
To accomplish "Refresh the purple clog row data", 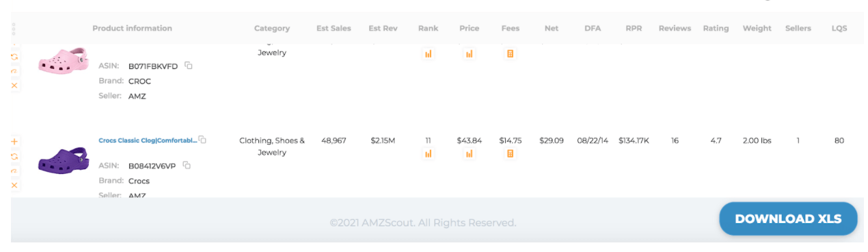I will tap(14, 156).
